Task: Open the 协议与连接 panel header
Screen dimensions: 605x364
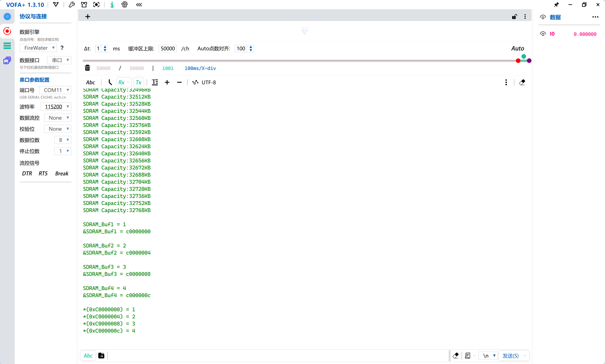Action: click(33, 17)
